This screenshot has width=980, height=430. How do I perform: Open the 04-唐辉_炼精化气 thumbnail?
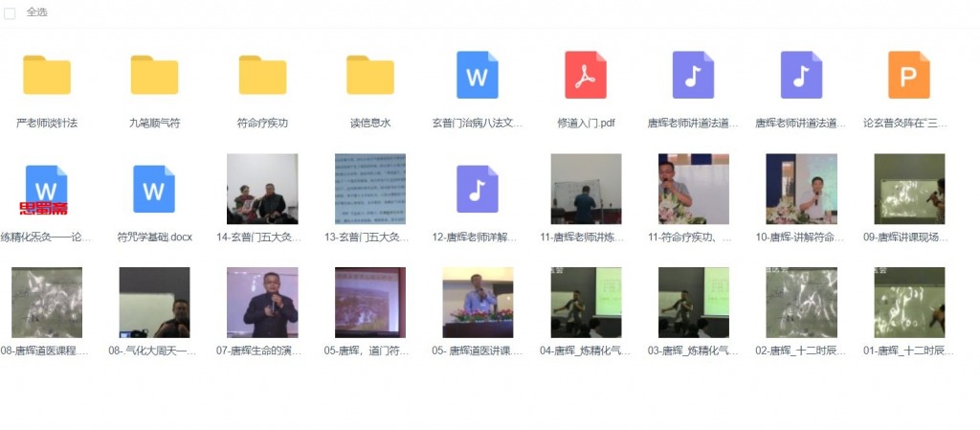tap(587, 303)
